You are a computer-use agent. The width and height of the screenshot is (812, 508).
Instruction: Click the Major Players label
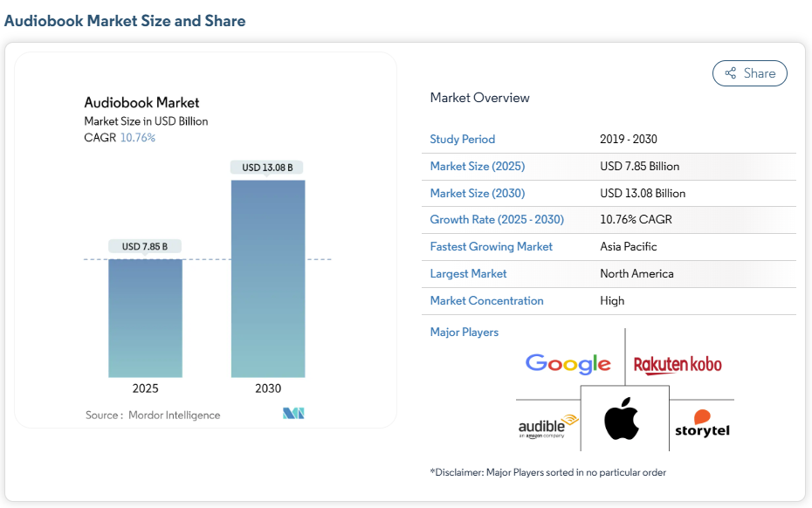coord(464,333)
